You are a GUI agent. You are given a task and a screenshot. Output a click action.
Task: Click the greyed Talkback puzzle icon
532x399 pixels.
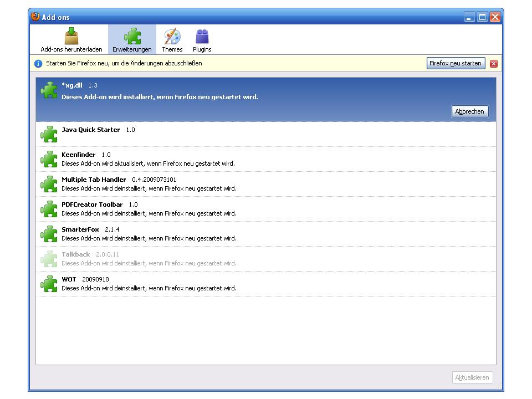pos(49,259)
